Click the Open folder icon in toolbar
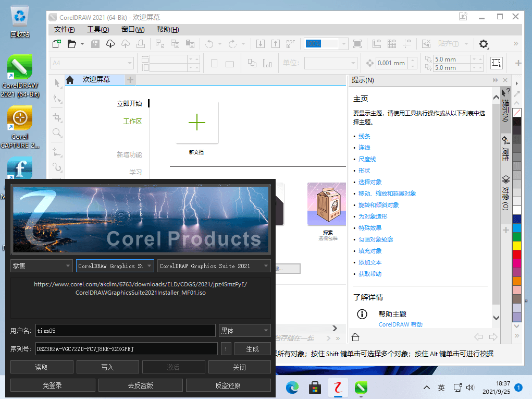The height and width of the screenshot is (399, 532). pos(71,44)
